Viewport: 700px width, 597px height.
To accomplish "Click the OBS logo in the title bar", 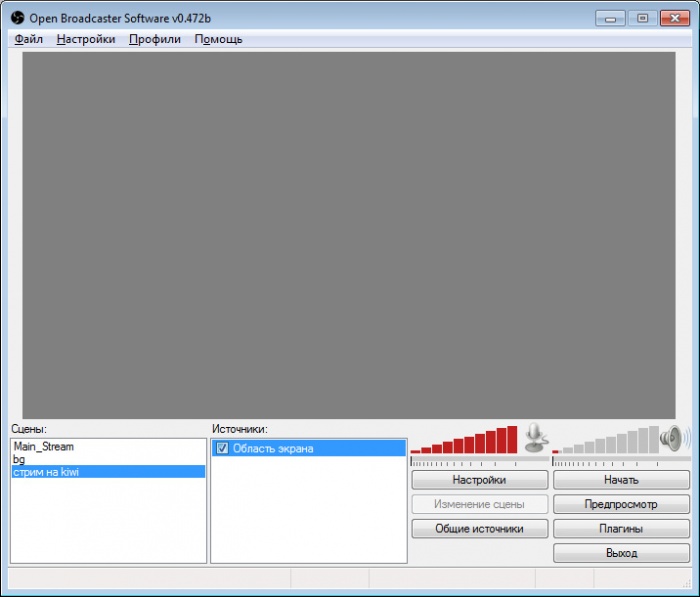I will pos(17,18).
